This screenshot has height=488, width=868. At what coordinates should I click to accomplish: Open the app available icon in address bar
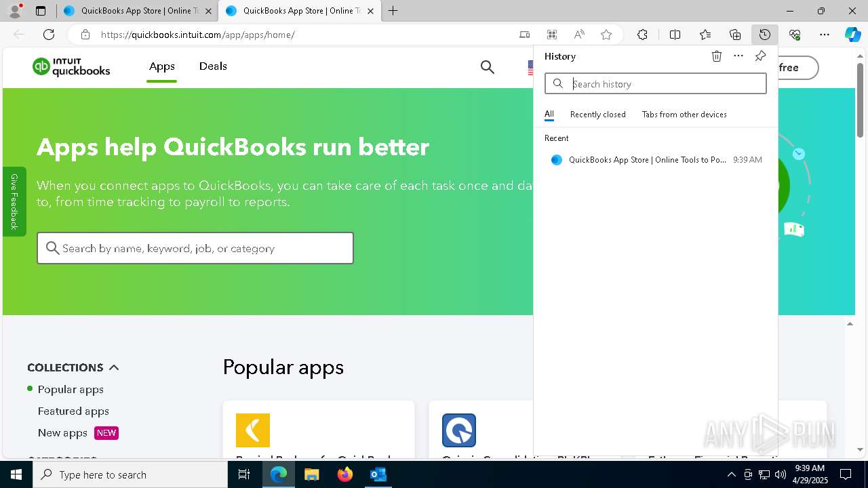click(525, 35)
